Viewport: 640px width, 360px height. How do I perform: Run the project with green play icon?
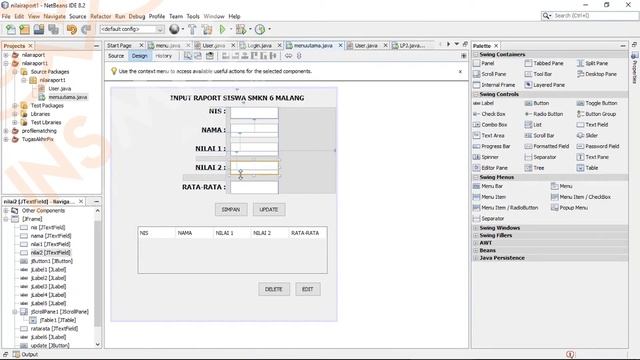pos(222,29)
